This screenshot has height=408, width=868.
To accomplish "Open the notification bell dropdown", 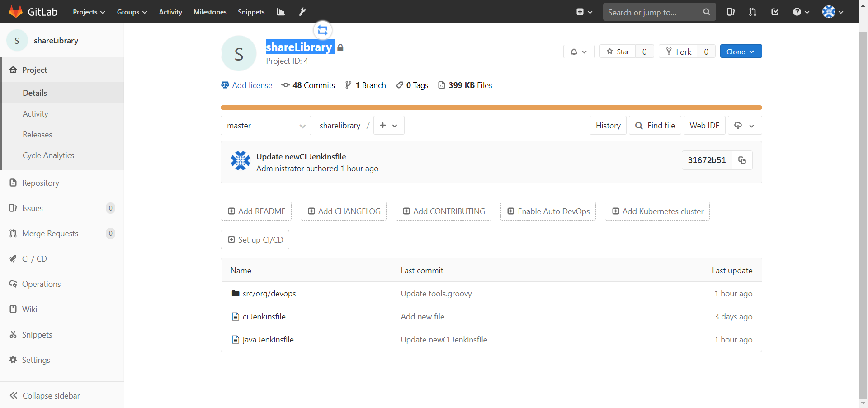I will coord(579,52).
